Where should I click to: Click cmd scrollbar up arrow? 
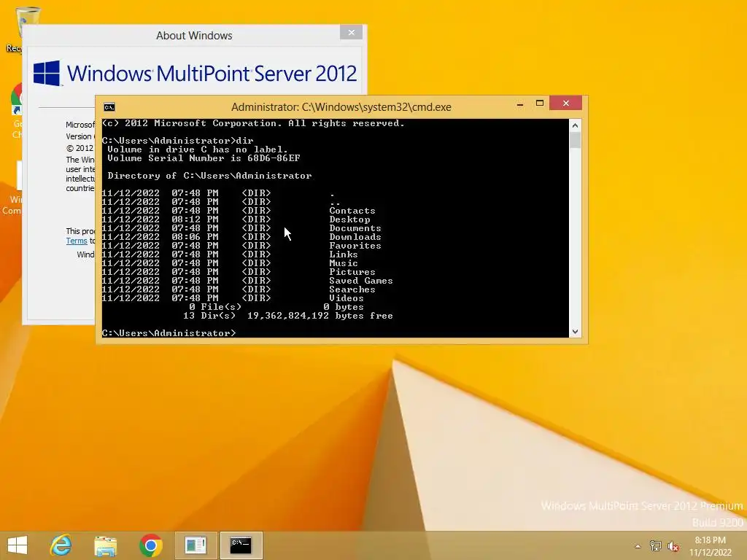point(575,125)
